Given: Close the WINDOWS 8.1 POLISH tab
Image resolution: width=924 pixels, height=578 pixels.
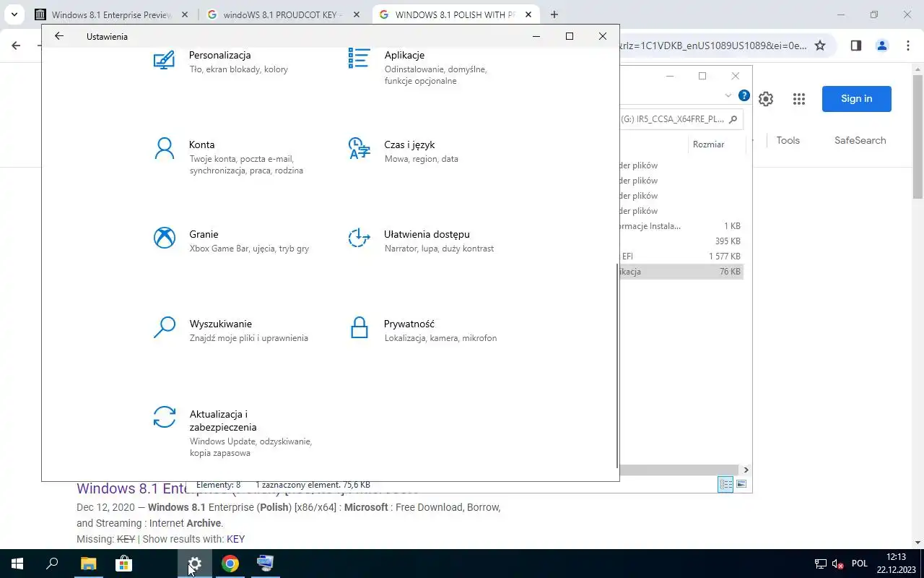Looking at the screenshot, I should pos(528,14).
